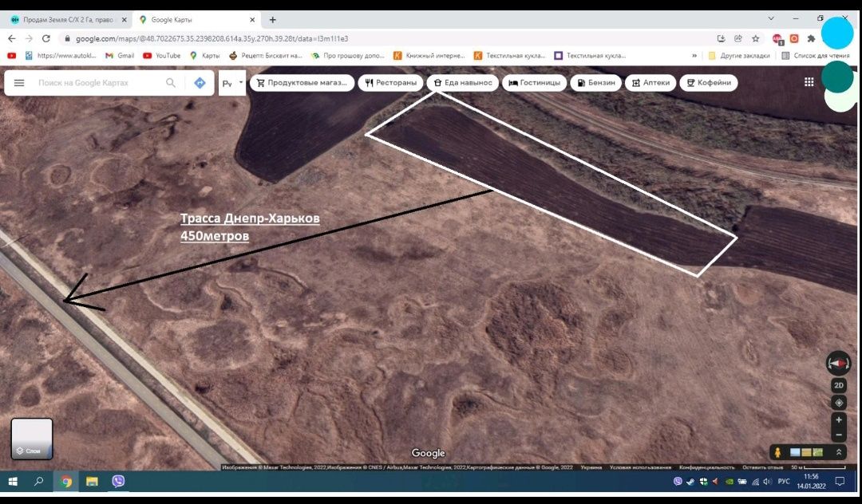Screen dimensions: 862x504
Task: Show my location on the map
Action: pos(838,403)
